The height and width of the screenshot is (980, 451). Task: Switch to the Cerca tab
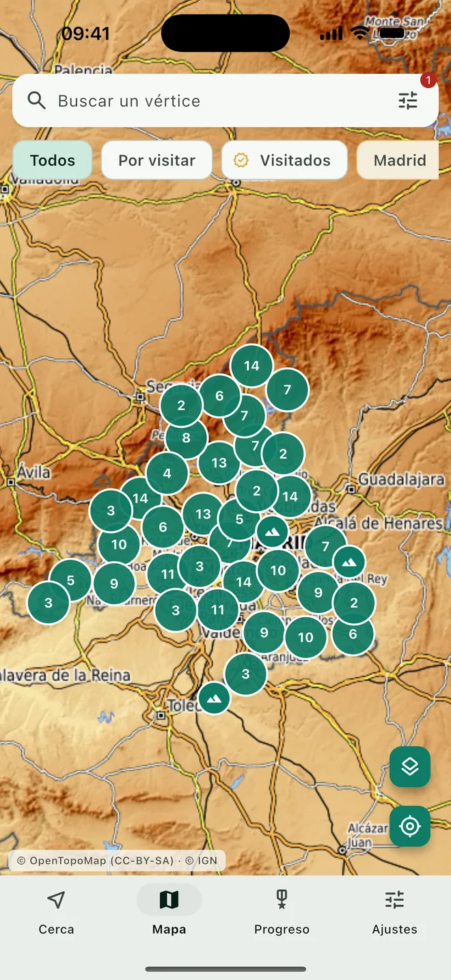click(x=56, y=912)
